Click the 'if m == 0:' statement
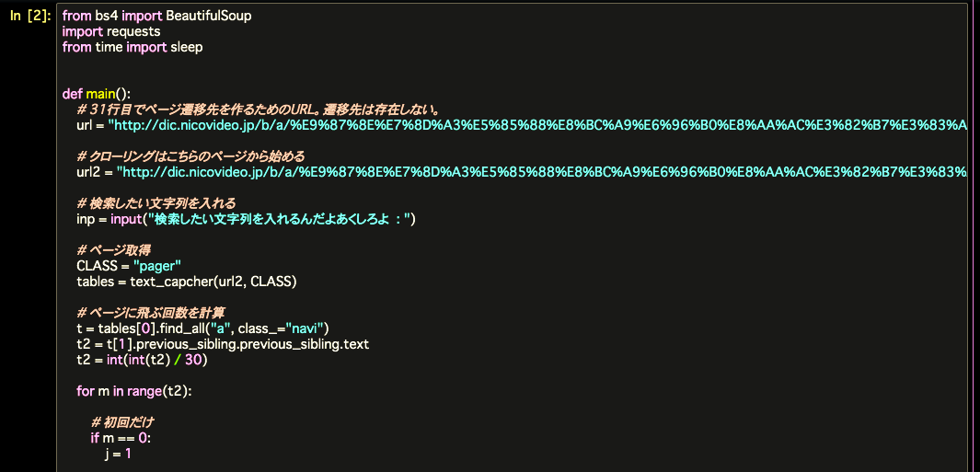This screenshot has width=980, height=472. tap(121, 438)
